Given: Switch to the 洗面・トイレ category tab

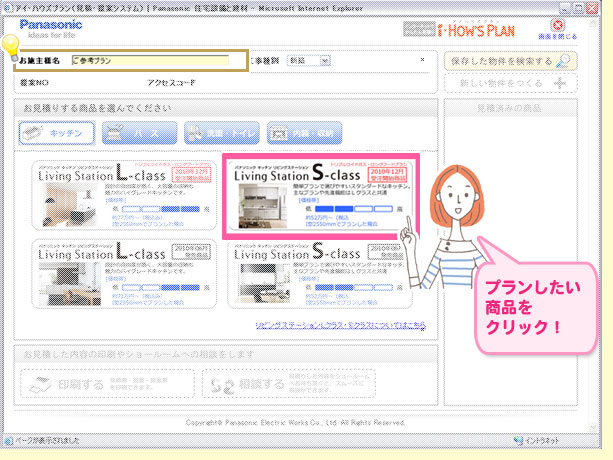Looking at the screenshot, I should (x=221, y=131).
